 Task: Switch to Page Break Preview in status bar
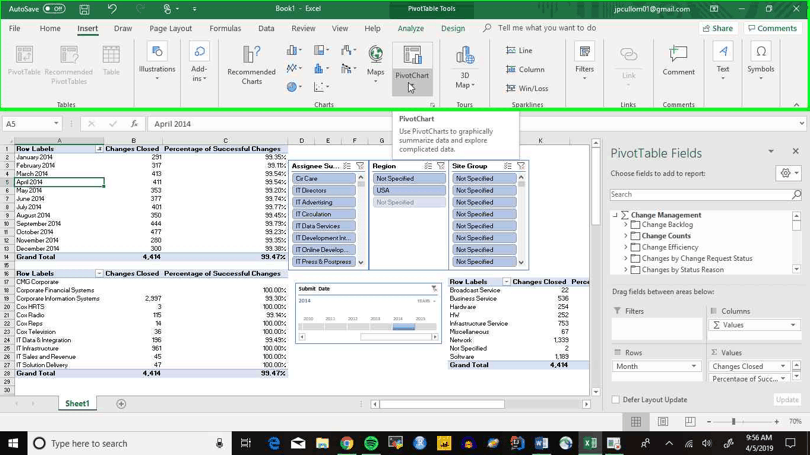click(689, 422)
